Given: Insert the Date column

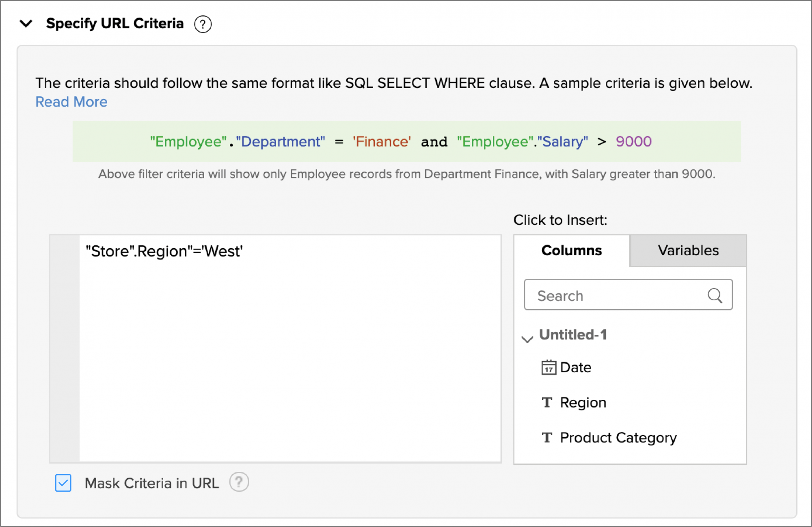Looking at the screenshot, I should (575, 367).
